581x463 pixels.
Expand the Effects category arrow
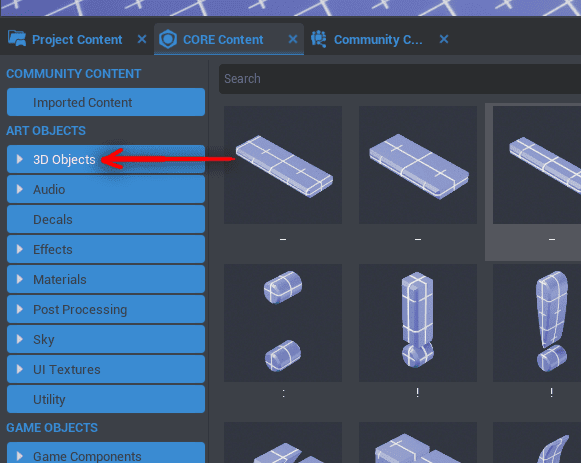(20, 249)
